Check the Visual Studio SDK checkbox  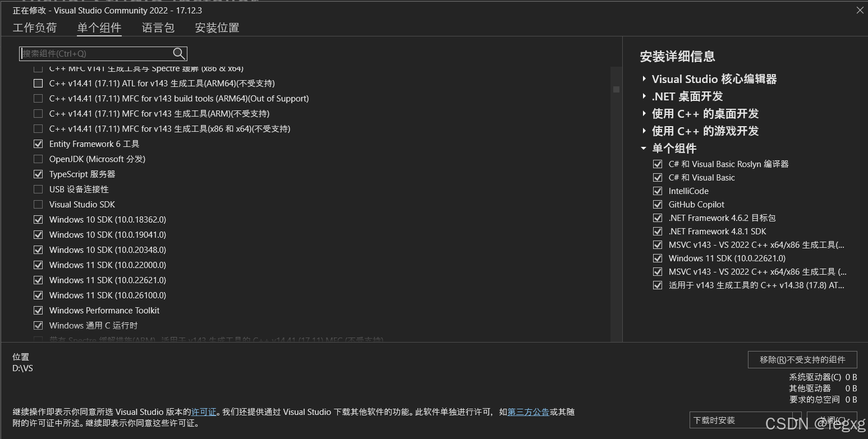pyautogui.click(x=38, y=205)
